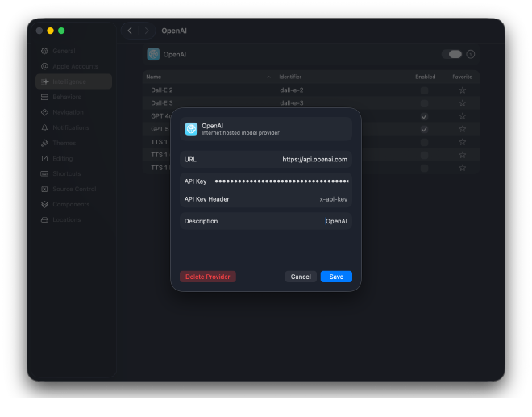Click the Themes brush icon
This screenshot has width=532, height=417.
[x=44, y=143]
